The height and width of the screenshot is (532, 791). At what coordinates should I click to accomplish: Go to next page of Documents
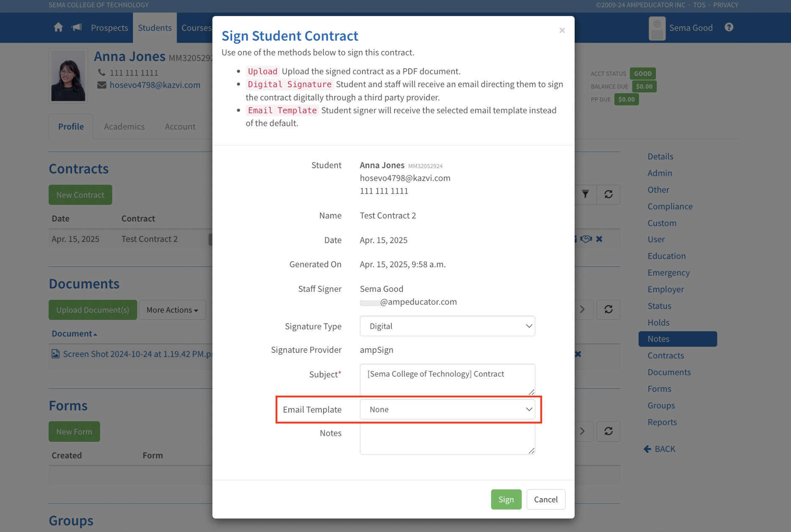click(x=583, y=310)
